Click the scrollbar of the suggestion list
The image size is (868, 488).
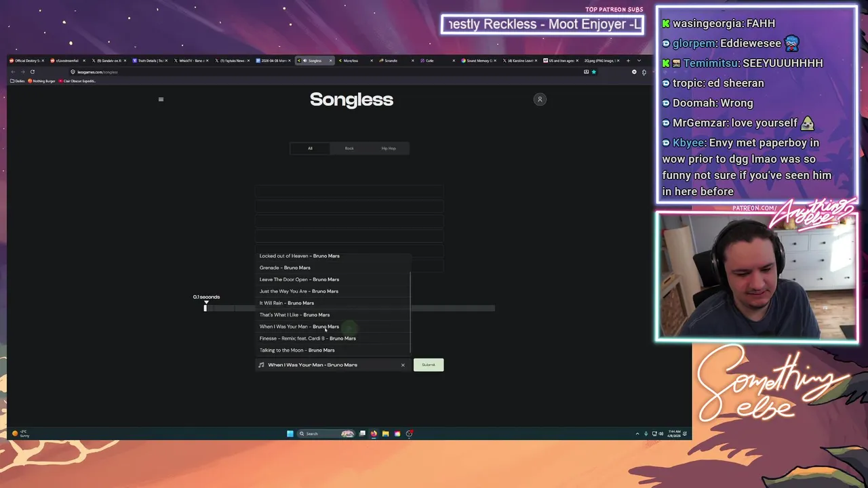pyautogui.click(x=410, y=312)
